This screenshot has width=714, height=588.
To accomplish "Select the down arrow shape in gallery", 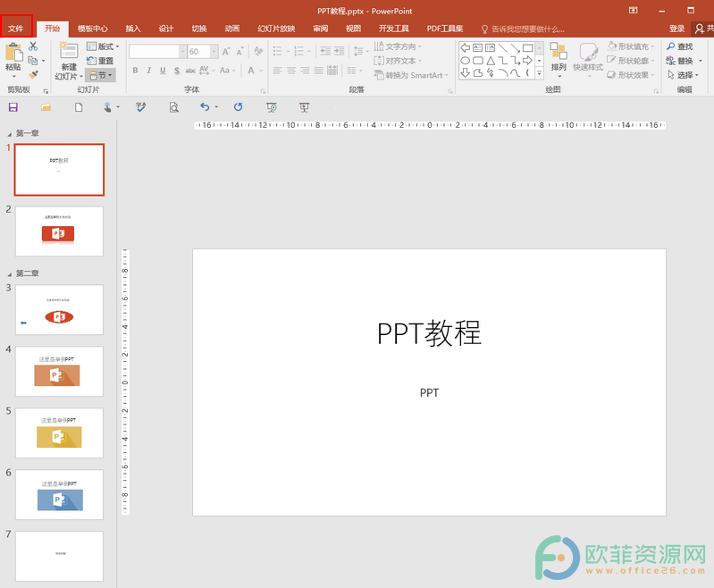I will coord(465,72).
